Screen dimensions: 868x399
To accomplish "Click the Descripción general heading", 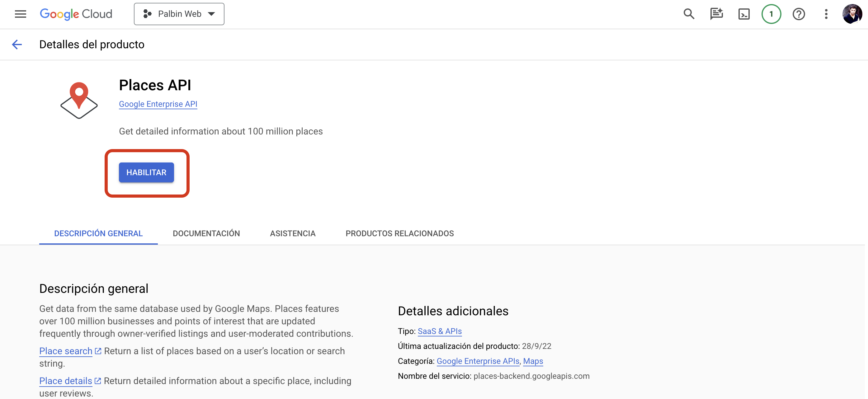I will (x=94, y=289).
